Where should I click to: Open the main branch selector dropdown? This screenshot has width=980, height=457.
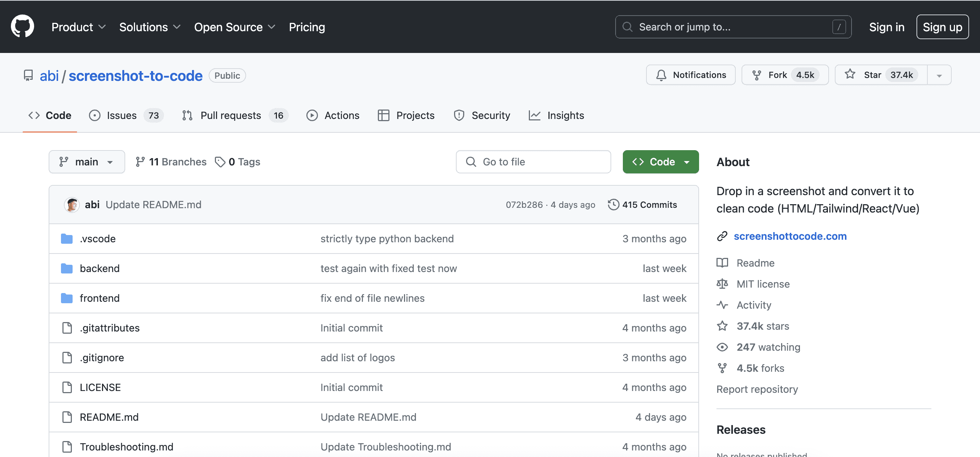[87, 162]
